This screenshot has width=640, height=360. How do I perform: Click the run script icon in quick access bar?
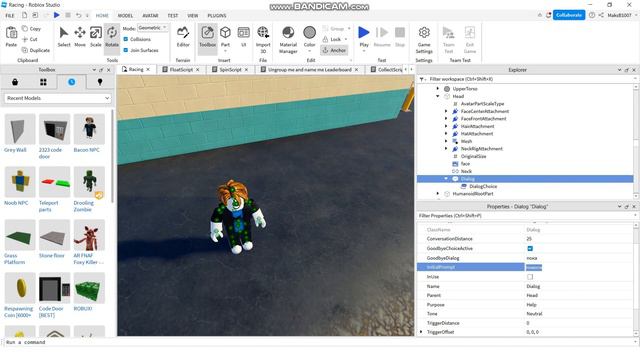(x=57, y=15)
